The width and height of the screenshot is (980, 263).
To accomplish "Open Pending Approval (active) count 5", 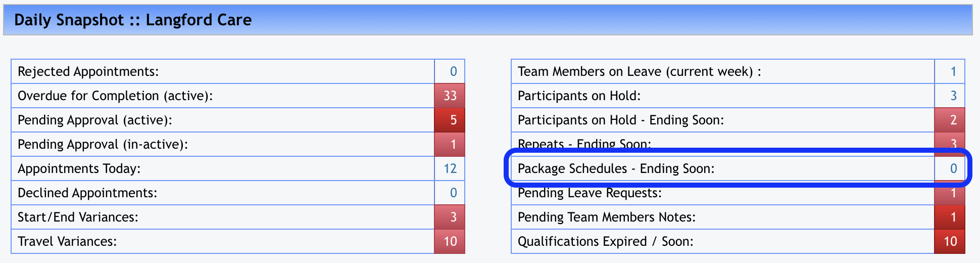I will (453, 120).
